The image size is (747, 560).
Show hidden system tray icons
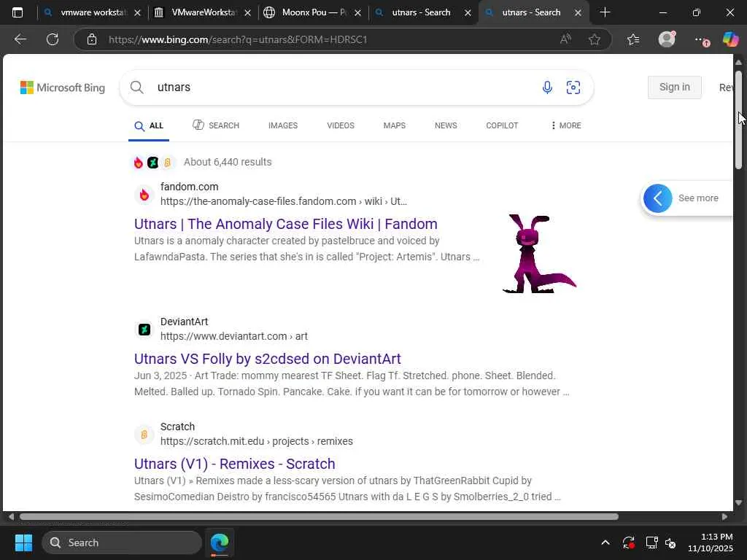coord(605,542)
